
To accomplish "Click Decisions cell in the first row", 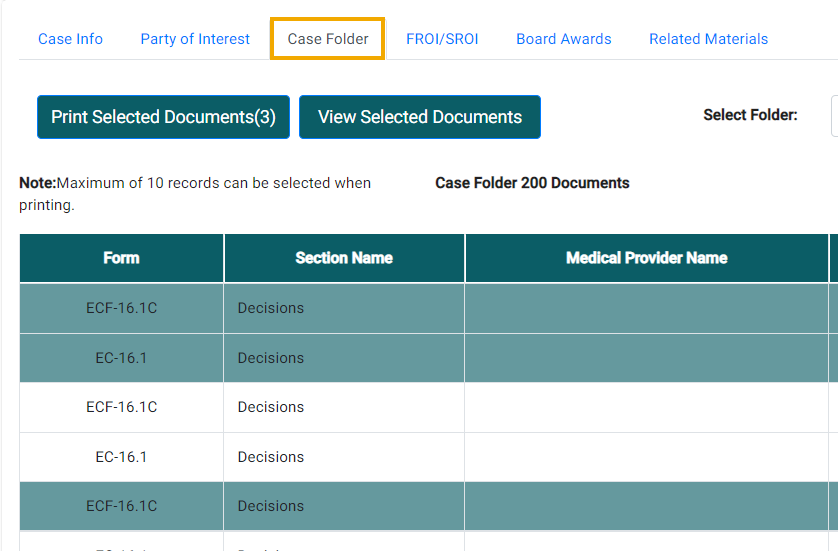I will [271, 308].
